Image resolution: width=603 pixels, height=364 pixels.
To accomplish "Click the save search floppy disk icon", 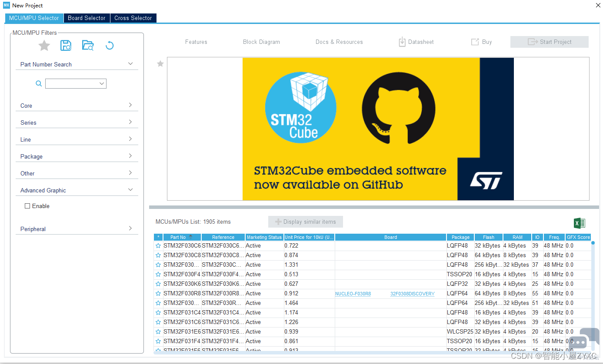I will point(66,45).
